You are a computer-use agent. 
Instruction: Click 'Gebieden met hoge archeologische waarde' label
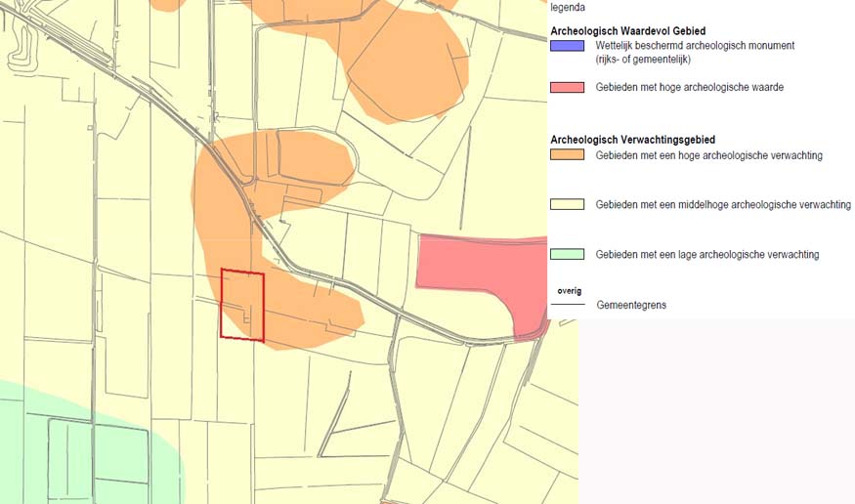click(689, 87)
